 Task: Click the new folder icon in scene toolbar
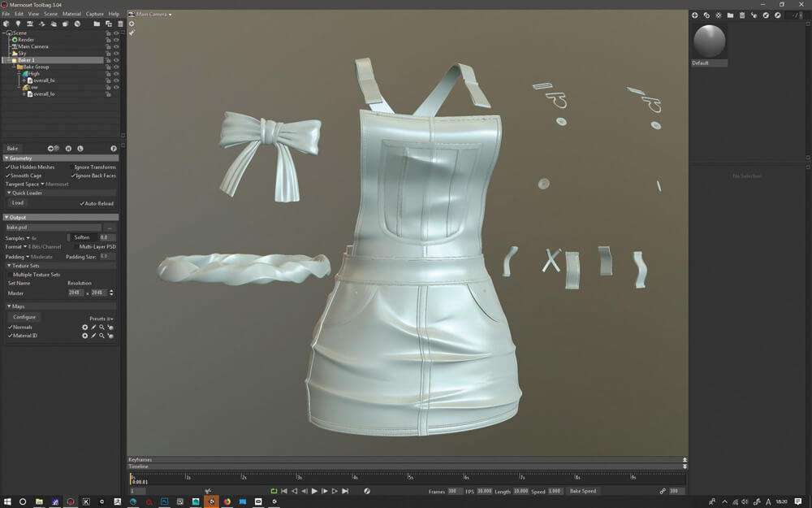coord(97,24)
